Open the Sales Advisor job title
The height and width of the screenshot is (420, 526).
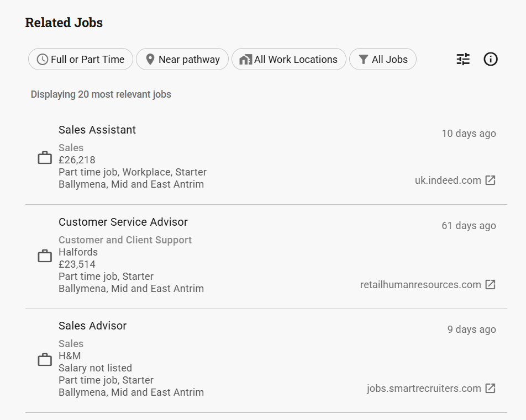pyautogui.click(x=93, y=326)
